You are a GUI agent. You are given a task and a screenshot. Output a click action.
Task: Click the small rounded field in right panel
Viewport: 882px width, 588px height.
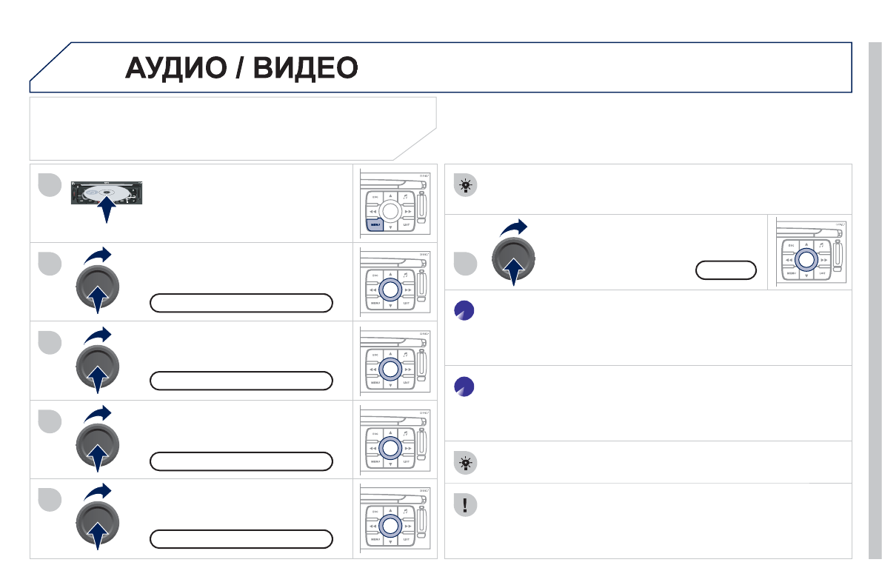pos(726,271)
